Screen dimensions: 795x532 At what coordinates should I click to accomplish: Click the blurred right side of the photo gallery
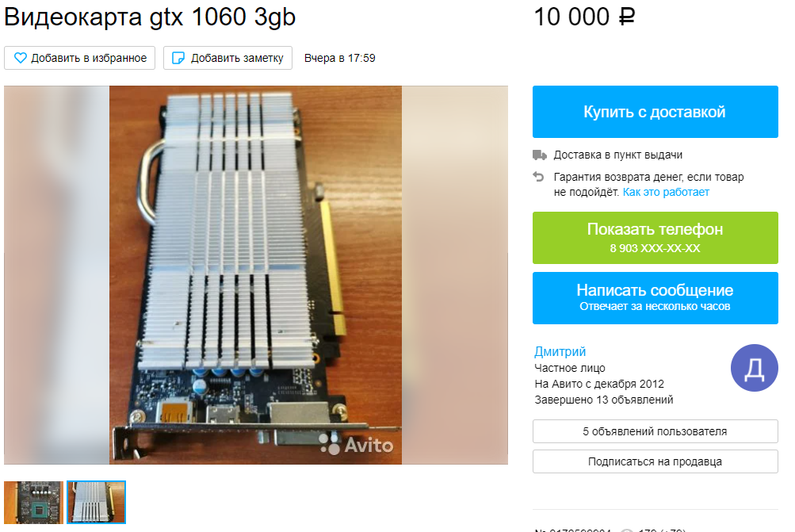455,275
